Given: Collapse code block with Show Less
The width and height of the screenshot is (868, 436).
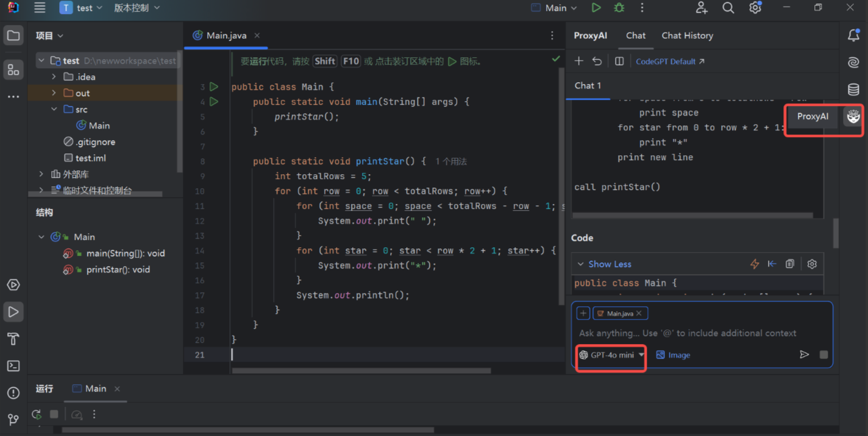Looking at the screenshot, I should click(603, 264).
